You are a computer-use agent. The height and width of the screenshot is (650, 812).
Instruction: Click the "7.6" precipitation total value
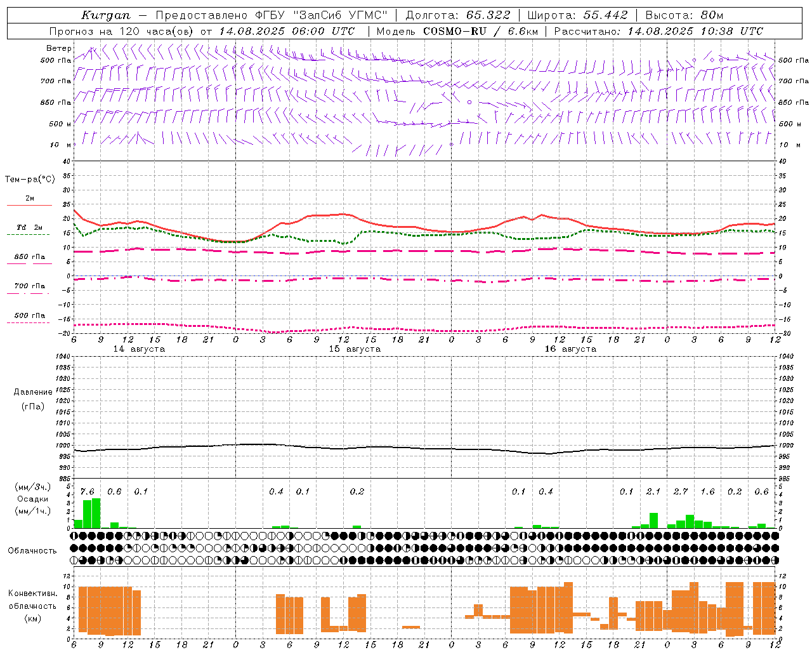88,492
